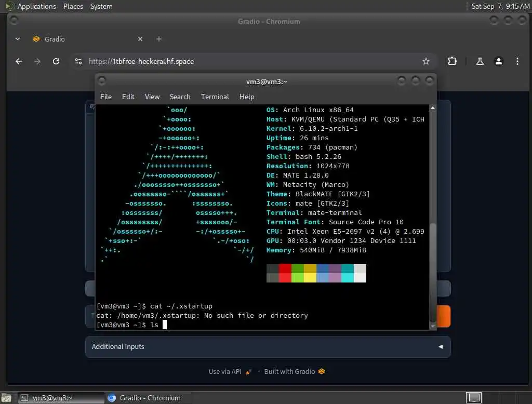Reload the Gradio page
Screen dimensions: 532x404
click(56, 61)
